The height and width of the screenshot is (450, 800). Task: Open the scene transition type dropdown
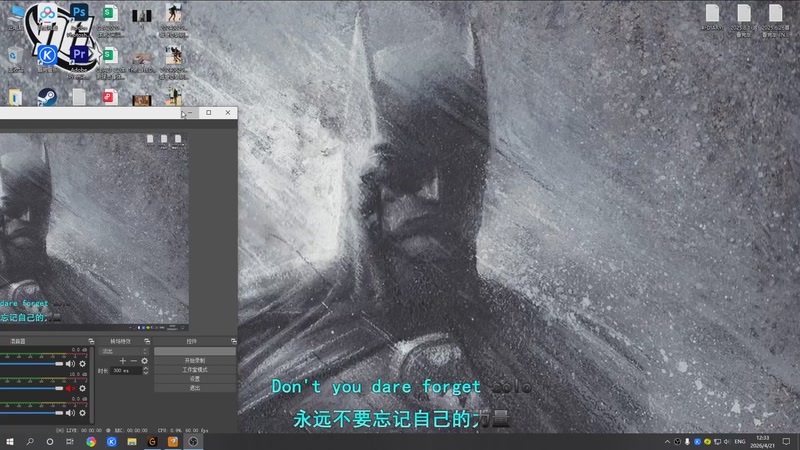(124, 352)
